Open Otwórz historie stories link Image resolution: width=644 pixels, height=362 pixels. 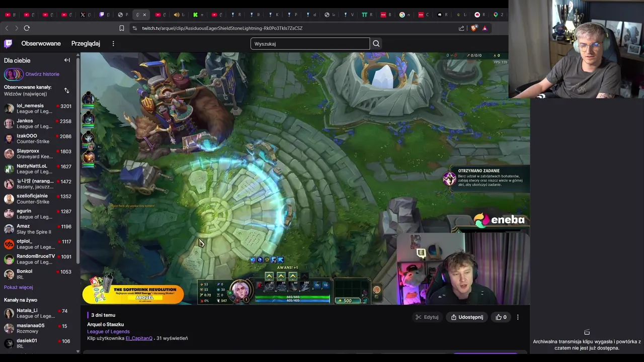(x=42, y=74)
